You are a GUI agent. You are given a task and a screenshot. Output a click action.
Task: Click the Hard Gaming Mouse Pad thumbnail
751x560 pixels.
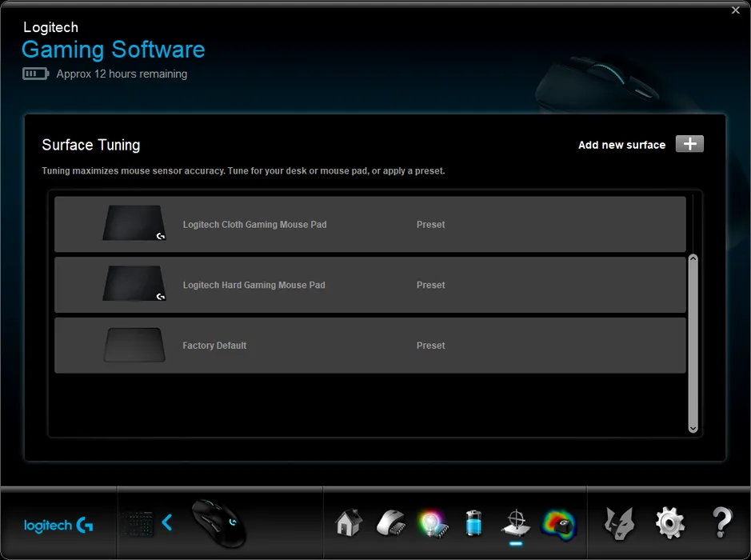pos(134,283)
